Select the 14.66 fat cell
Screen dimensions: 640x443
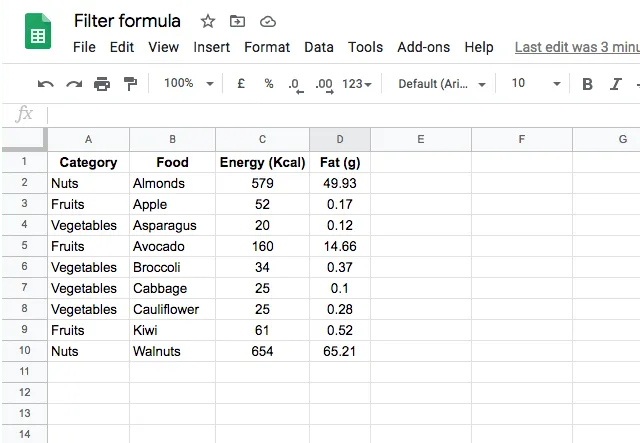click(340, 246)
